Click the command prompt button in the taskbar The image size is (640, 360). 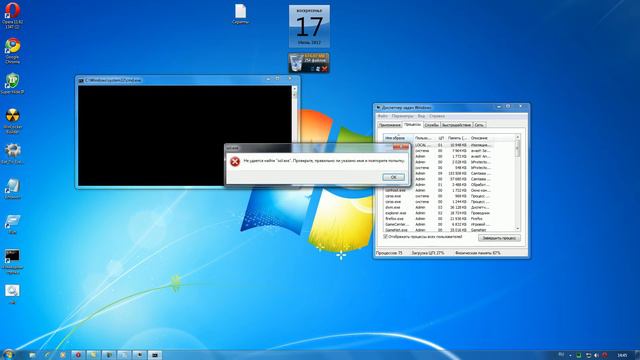(x=154, y=355)
